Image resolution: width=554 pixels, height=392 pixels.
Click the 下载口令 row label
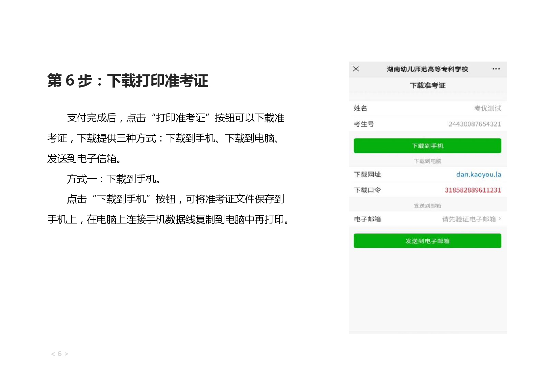coord(367,190)
